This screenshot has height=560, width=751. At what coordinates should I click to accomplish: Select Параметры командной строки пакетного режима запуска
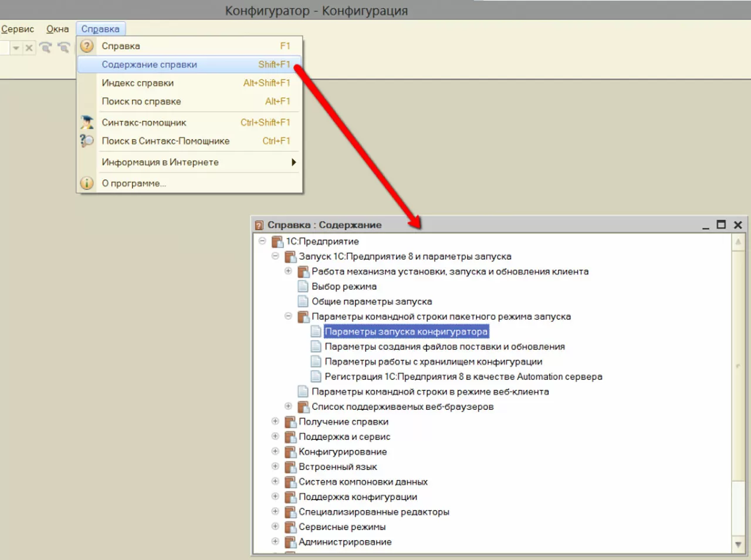click(441, 317)
